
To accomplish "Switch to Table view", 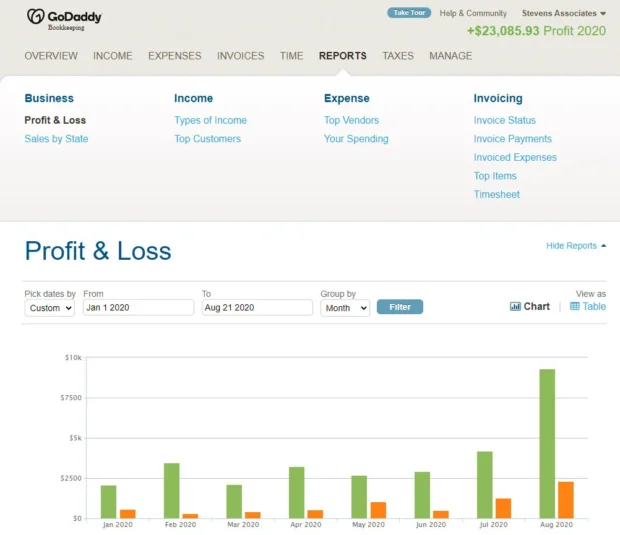I will click(x=588, y=306).
